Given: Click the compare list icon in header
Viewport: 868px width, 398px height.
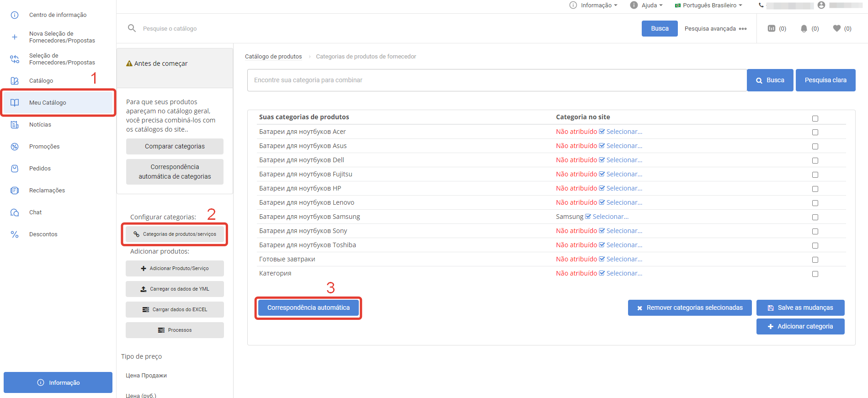Looking at the screenshot, I should pyautogui.click(x=772, y=28).
